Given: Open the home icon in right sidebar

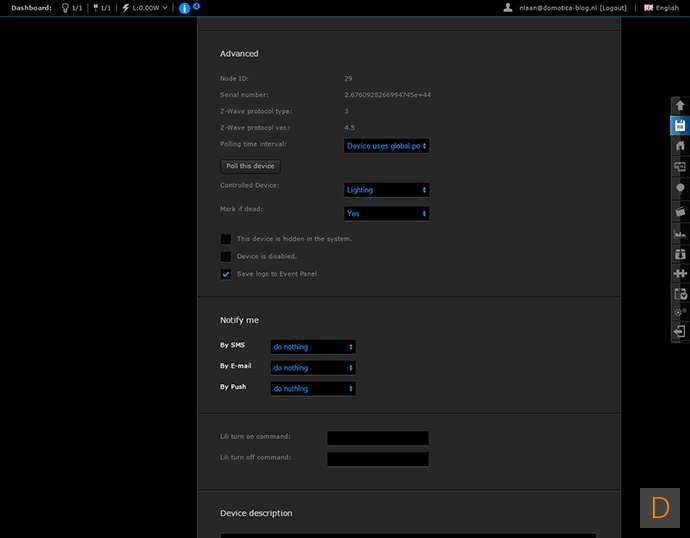Looking at the screenshot, I should [680, 146].
